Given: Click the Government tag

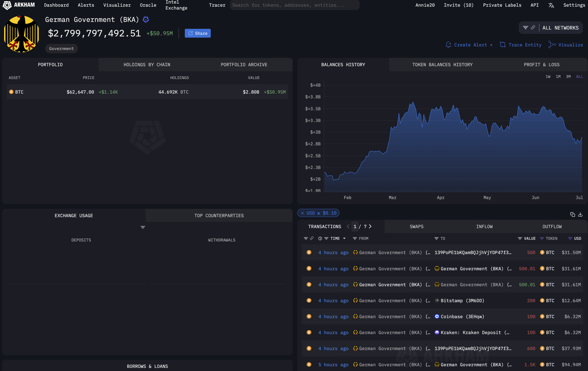Looking at the screenshot, I should pyautogui.click(x=61, y=49).
